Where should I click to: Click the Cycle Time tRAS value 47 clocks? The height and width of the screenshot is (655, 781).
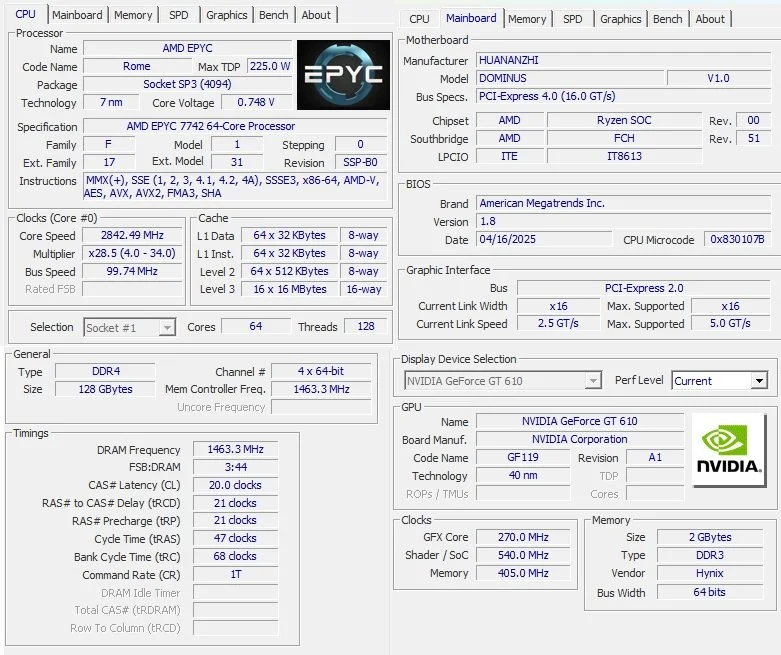236,538
